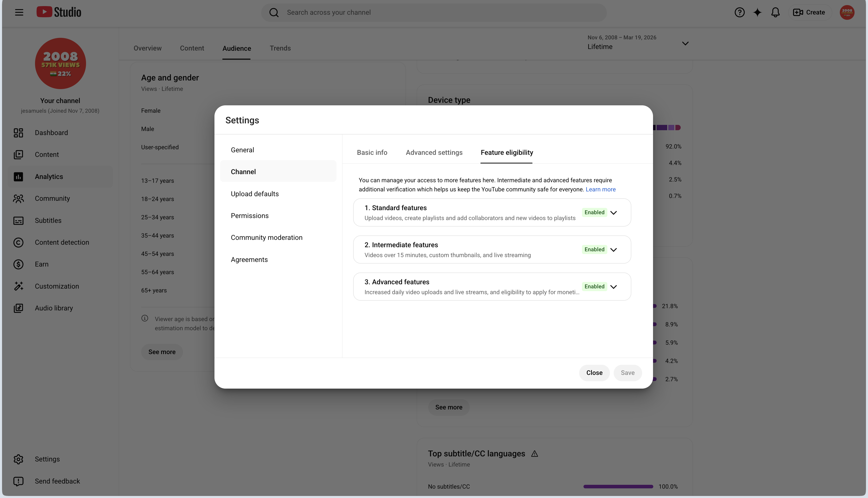Click the Learn more link
This screenshot has height=498, width=868.
(600, 190)
